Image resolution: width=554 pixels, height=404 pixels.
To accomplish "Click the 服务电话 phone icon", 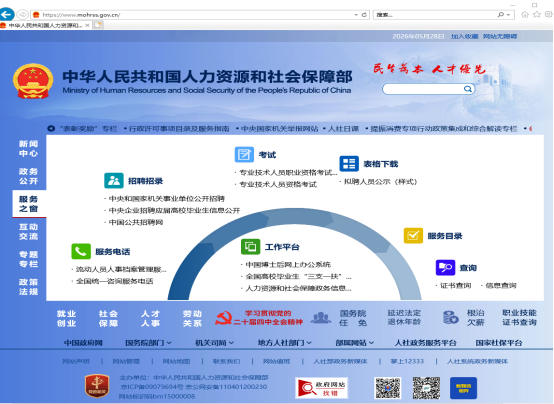I will (81, 251).
